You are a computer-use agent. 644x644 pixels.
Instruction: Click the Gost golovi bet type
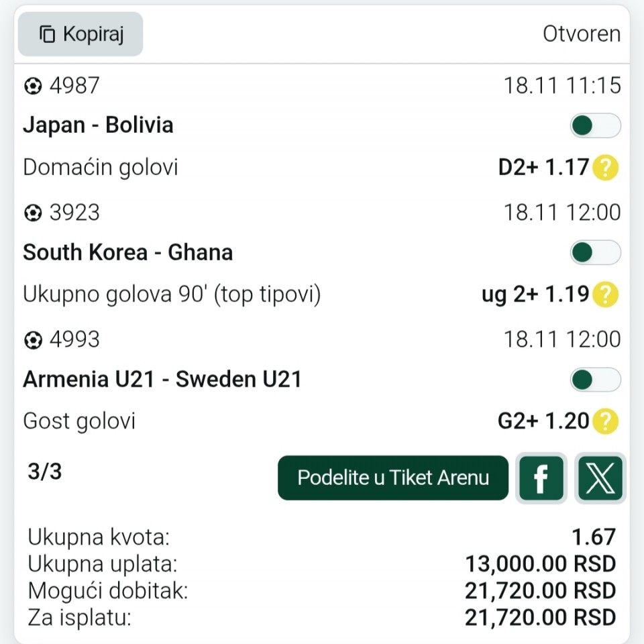coord(79,421)
